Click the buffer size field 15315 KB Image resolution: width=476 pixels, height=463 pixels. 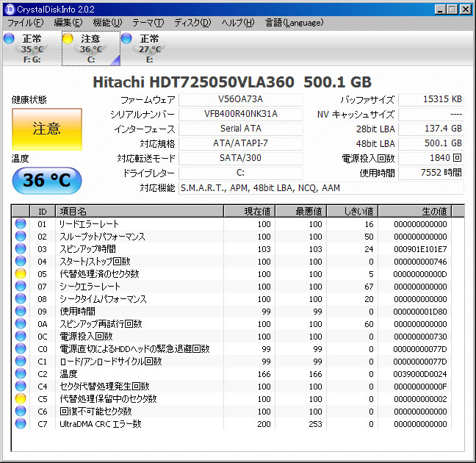tap(431, 99)
